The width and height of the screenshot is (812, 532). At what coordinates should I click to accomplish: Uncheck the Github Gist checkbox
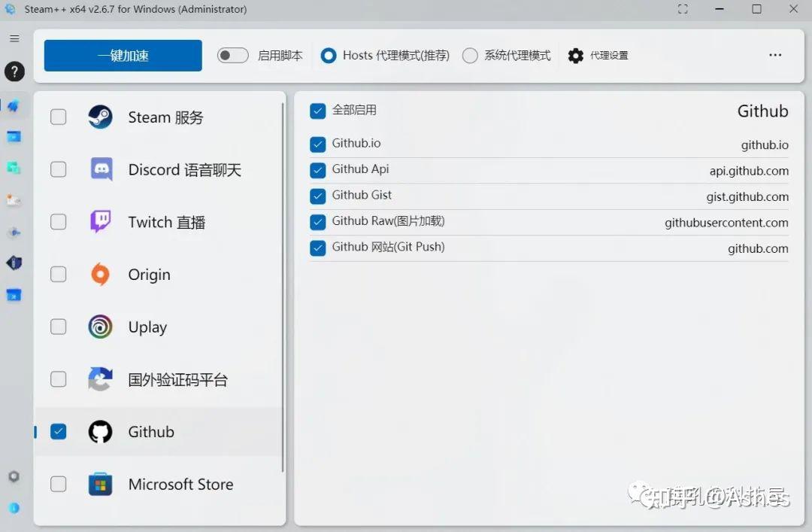pyautogui.click(x=317, y=196)
